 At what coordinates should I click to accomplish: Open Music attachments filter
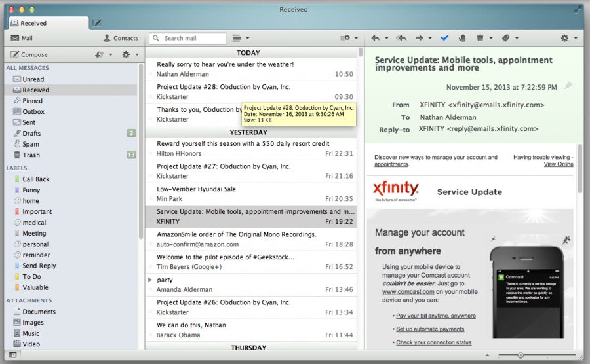click(x=71, y=333)
